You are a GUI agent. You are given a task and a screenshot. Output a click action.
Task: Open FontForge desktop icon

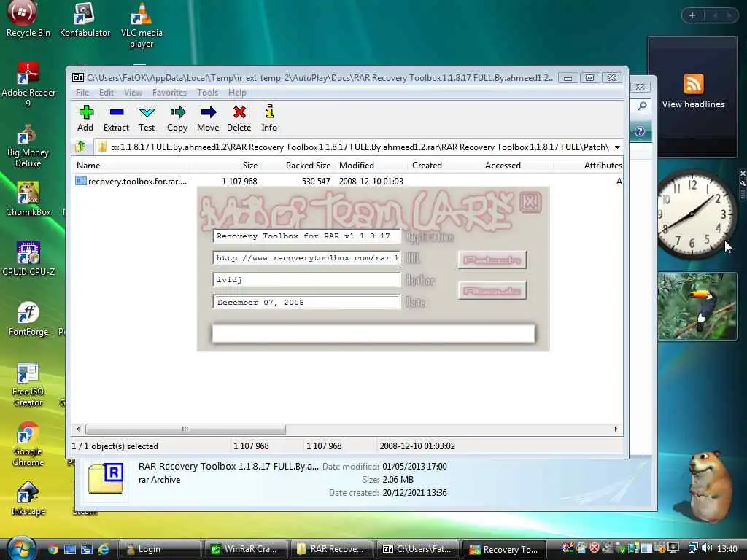28,319
